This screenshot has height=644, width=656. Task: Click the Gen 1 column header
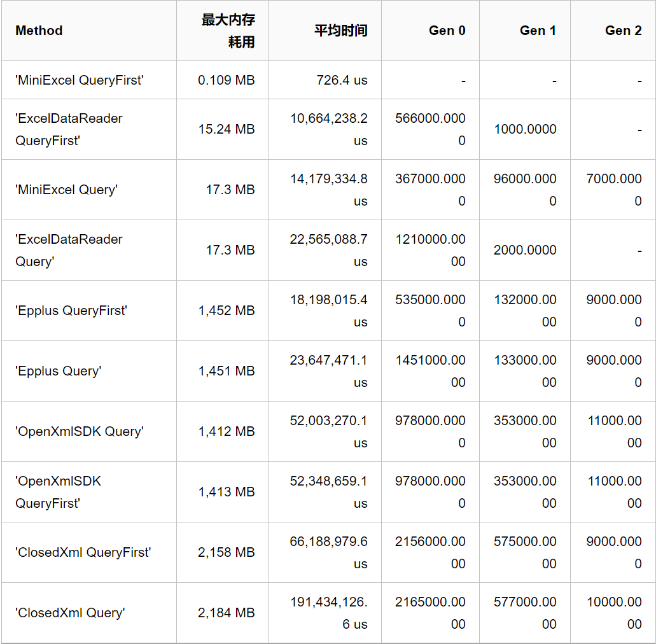point(538,31)
